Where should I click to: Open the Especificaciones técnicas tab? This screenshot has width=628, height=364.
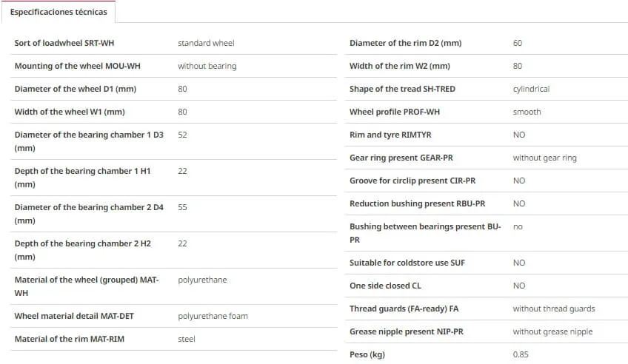coord(59,12)
